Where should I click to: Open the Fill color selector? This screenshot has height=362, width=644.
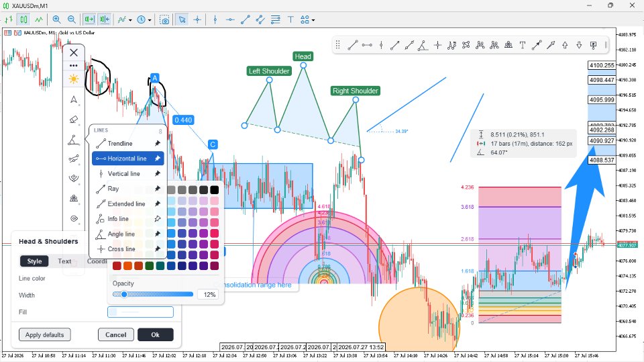click(x=140, y=312)
